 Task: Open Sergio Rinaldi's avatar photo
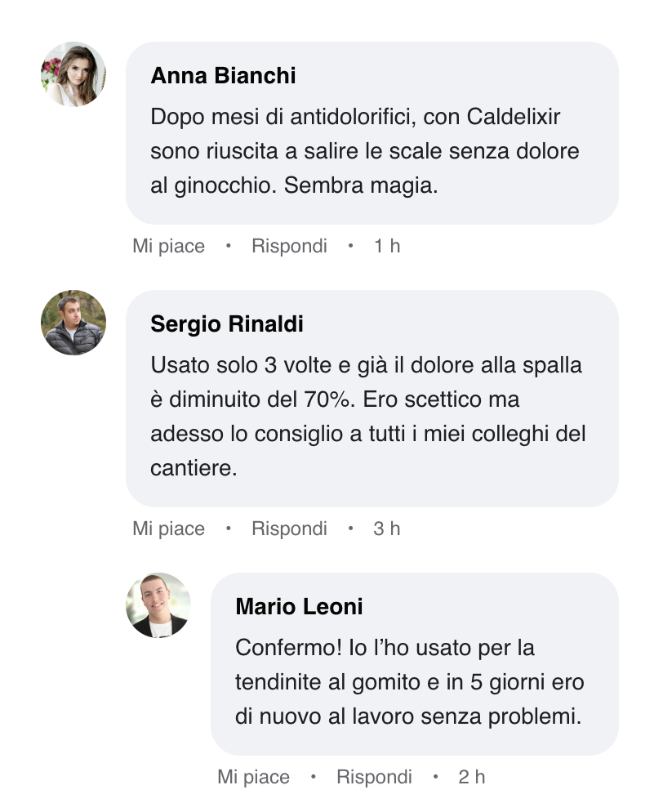73,323
